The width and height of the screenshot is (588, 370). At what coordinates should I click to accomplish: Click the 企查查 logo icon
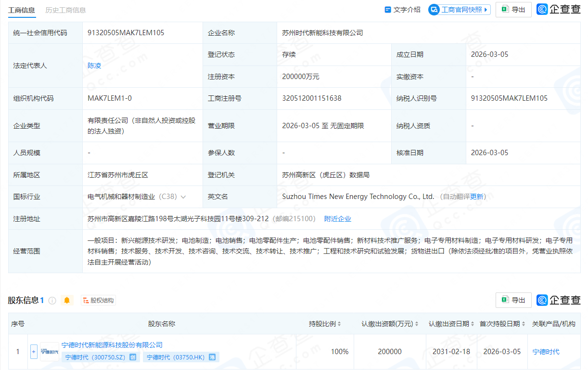[x=543, y=9]
